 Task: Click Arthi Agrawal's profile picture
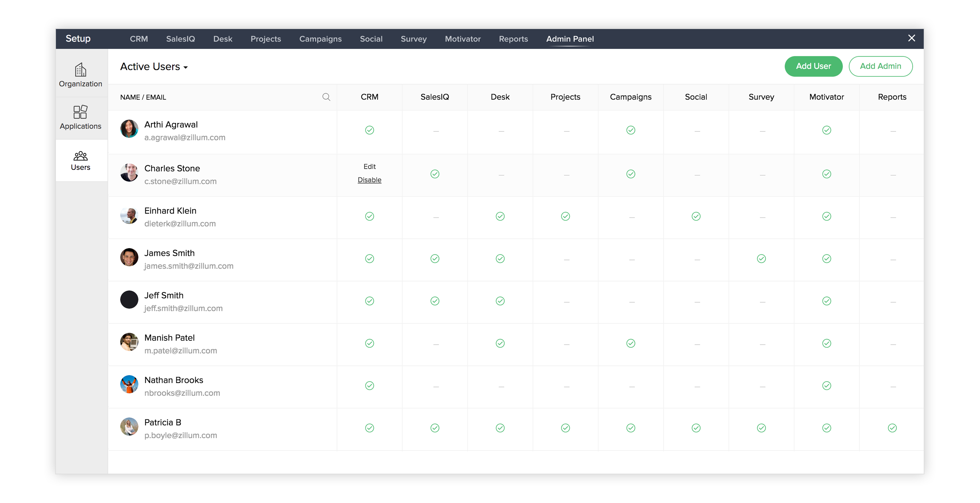click(129, 129)
